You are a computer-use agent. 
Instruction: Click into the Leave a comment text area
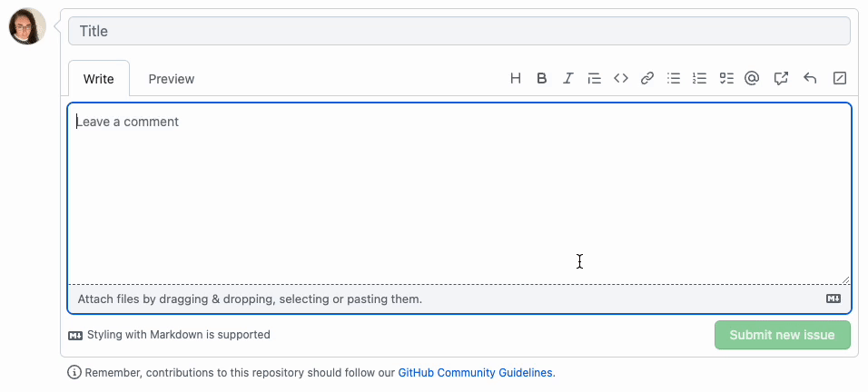pos(459,193)
